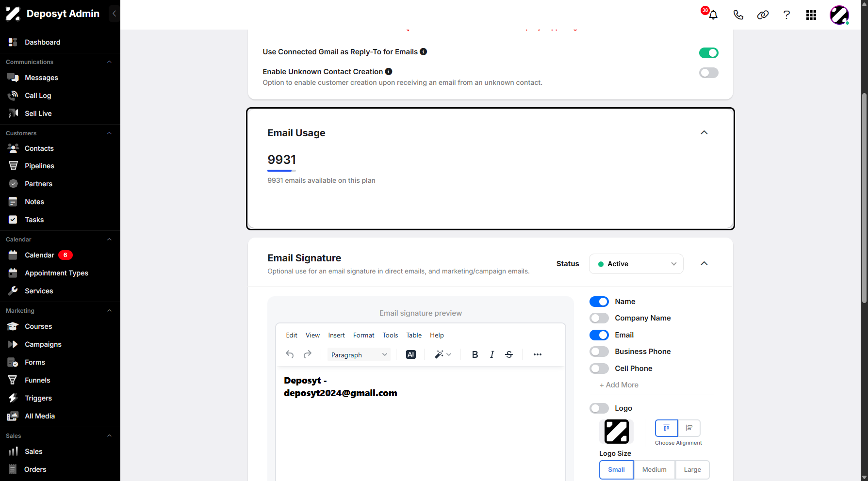868x481 pixels.
Task: Open the link icon in header
Action: click(763, 15)
